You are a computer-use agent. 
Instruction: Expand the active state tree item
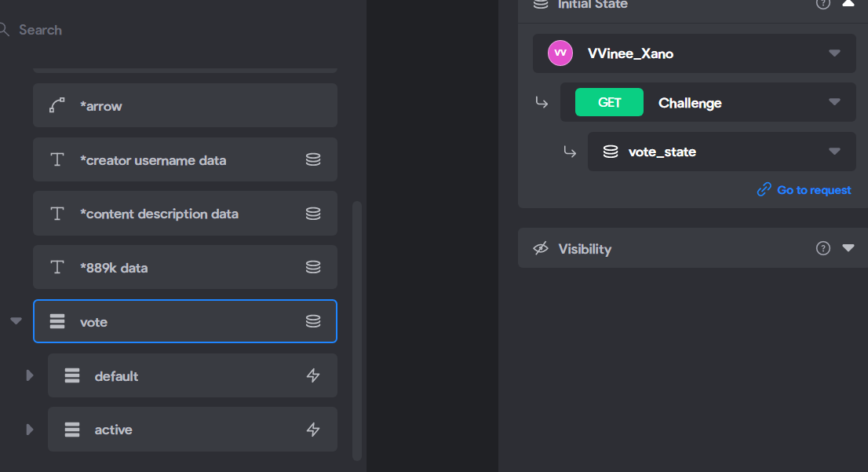[30, 429]
